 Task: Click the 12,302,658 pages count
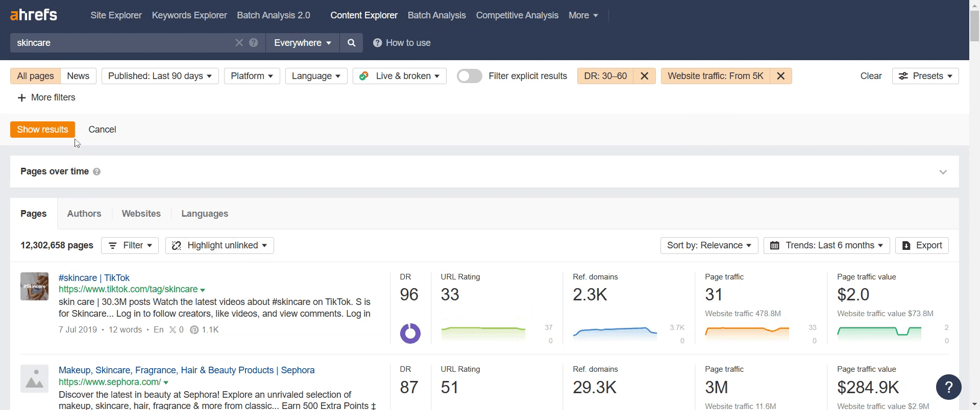(x=57, y=245)
